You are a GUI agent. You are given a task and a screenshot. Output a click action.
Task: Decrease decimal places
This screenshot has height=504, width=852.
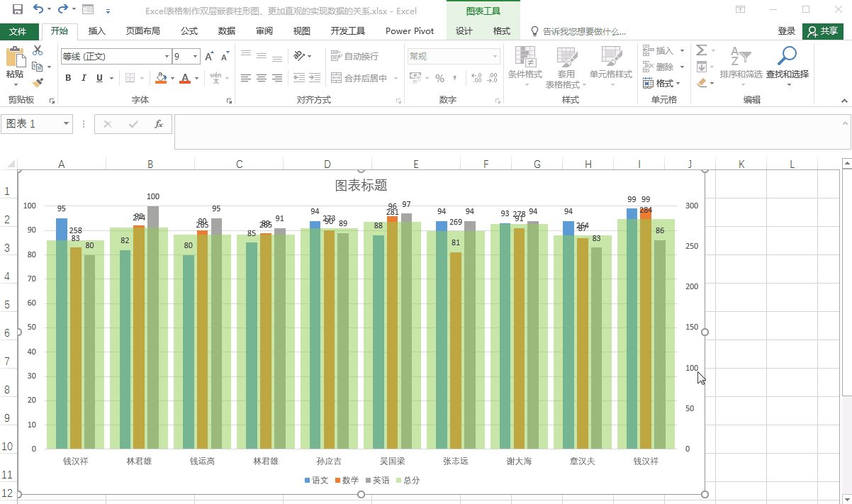[x=491, y=78]
